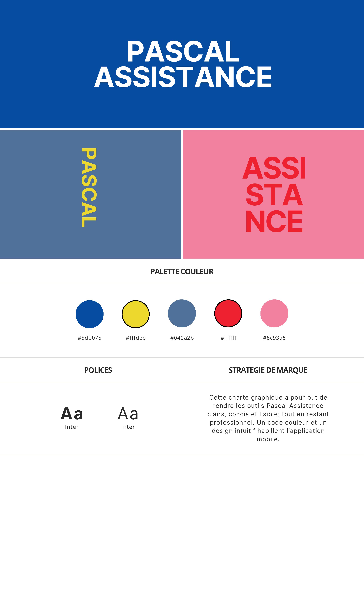Click the brand strategy paragraph text
364x615 pixels.
click(268, 418)
